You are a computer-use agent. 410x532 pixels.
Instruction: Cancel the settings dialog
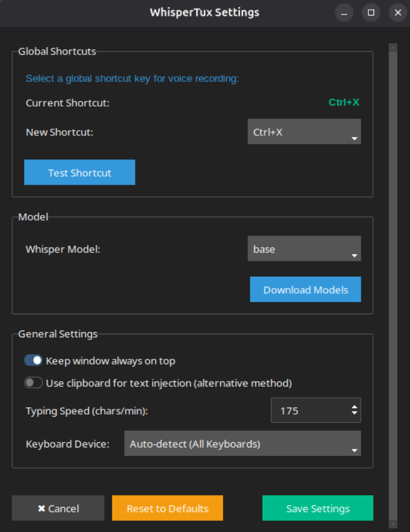(58, 508)
